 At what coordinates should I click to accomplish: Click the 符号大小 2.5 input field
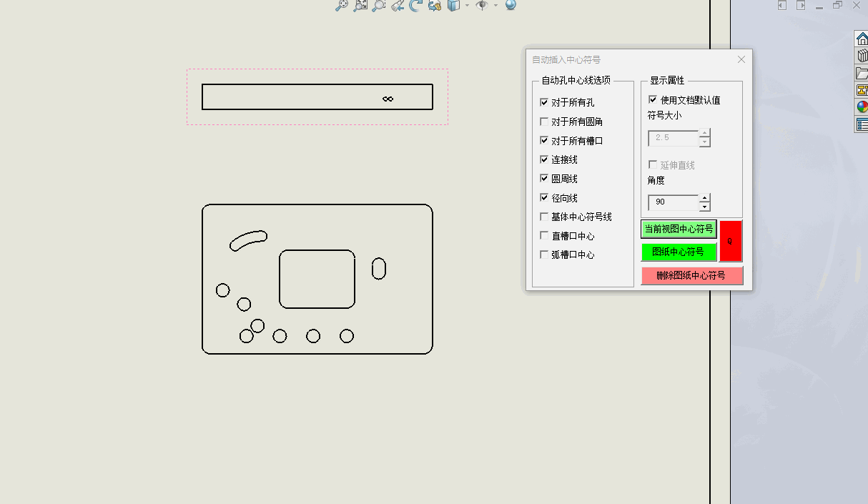tap(673, 138)
